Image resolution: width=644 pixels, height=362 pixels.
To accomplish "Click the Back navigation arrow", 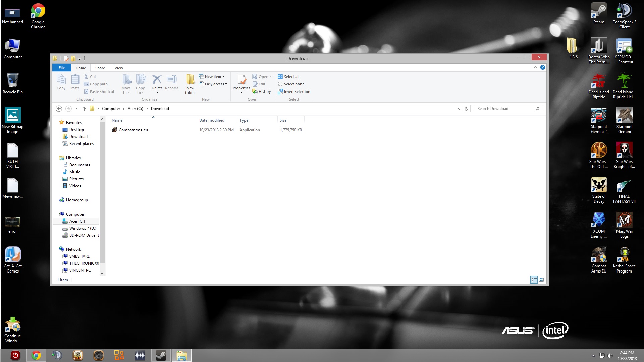I will (59, 109).
